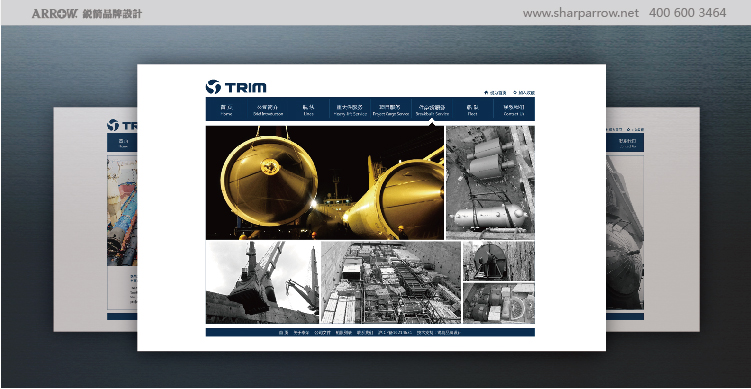This screenshot has width=751, height=389.
Task: Open the stacked machinery thumbnail at bottom right
Action: (499, 303)
